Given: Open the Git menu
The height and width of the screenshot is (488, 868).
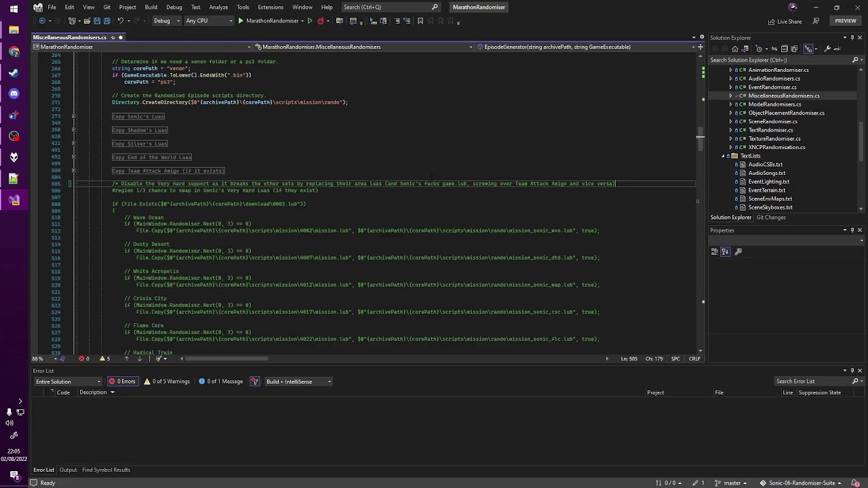Looking at the screenshot, I should point(106,7).
